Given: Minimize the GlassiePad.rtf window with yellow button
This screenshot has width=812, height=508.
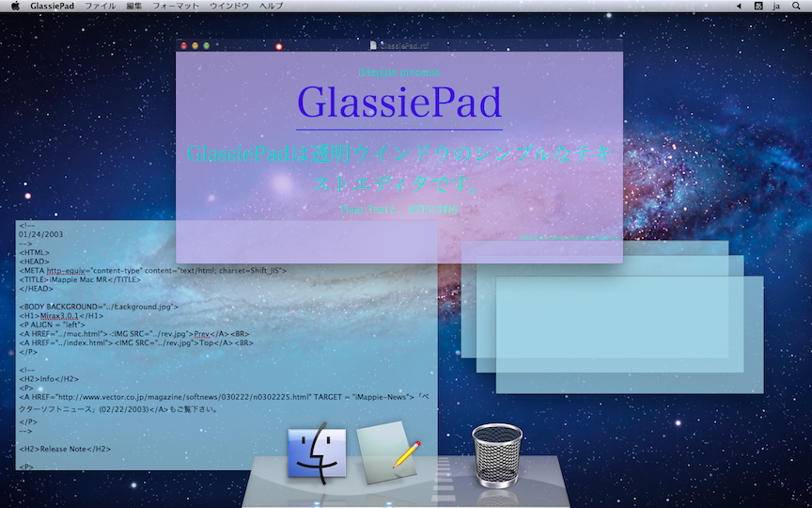Looking at the screenshot, I should tap(195, 45).
